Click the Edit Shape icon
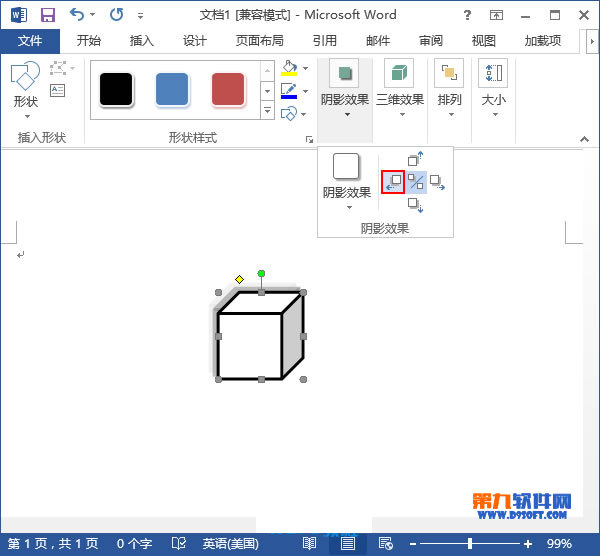The height and width of the screenshot is (556, 600). pos(58,68)
